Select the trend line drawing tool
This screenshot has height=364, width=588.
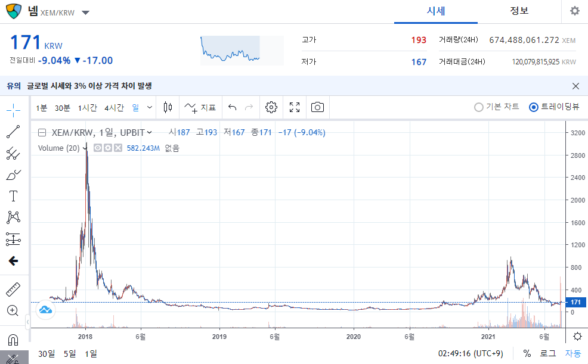[x=13, y=132]
